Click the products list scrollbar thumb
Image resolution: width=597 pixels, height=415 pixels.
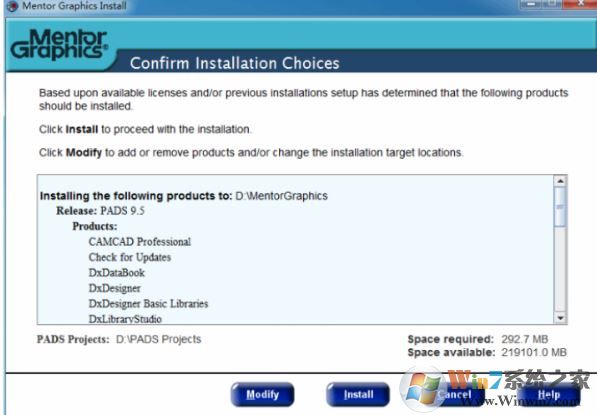pos(560,207)
